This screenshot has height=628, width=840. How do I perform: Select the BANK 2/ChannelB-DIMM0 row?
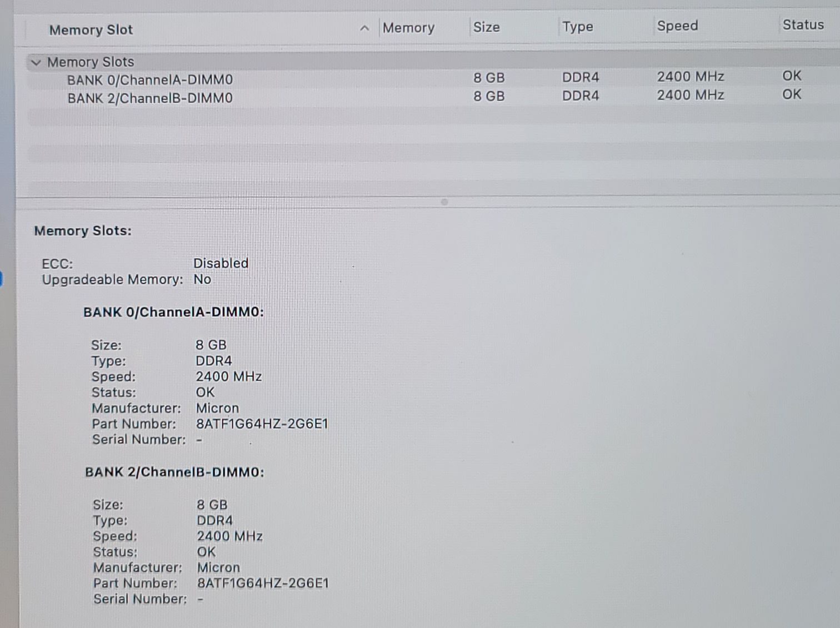(x=150, y=98)
